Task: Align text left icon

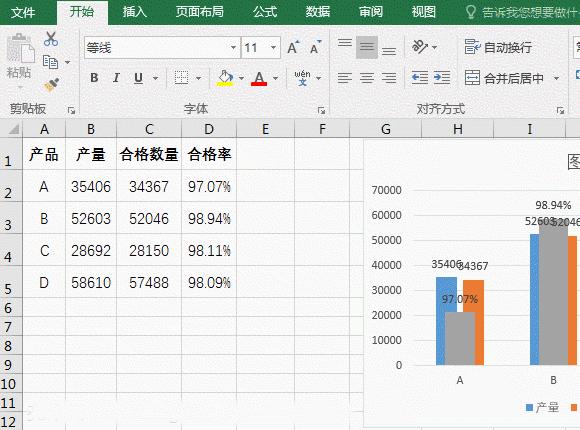Action: (x=345, y=78)
